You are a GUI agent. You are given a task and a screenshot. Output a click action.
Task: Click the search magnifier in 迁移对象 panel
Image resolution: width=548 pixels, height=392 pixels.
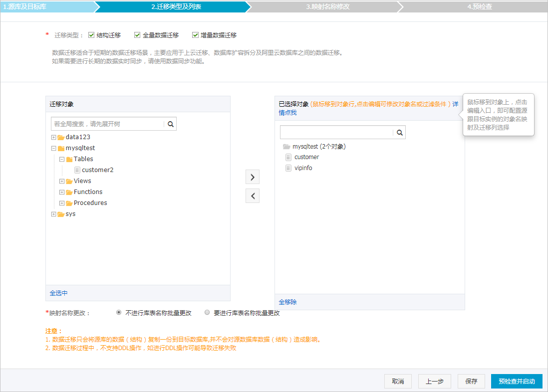170,124
